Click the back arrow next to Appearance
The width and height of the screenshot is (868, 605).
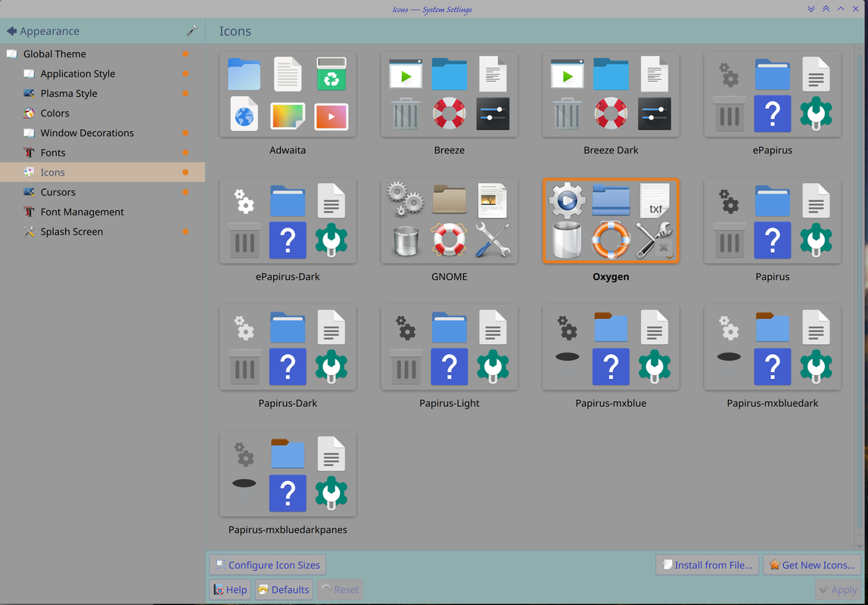coord(11,31)
